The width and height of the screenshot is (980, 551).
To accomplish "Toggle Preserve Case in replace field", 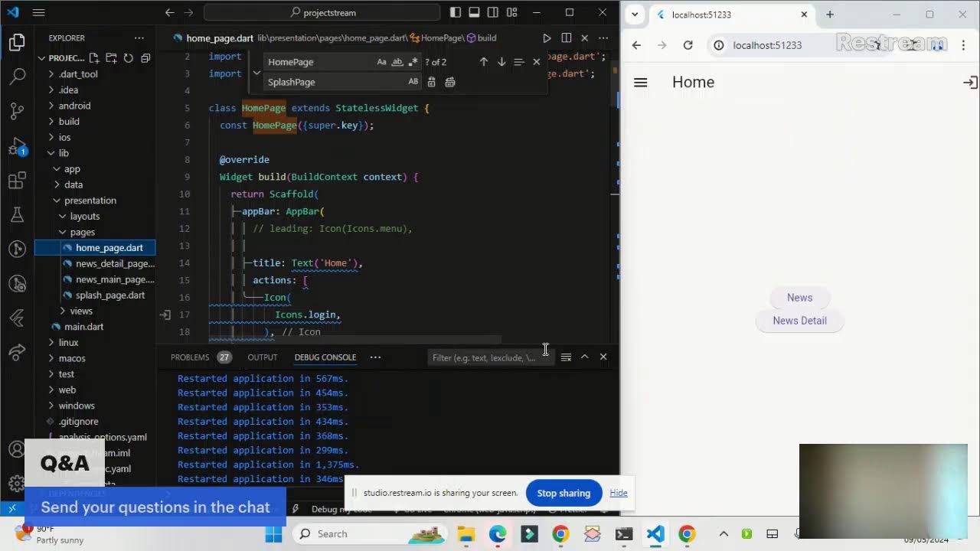I will [x=413, y=82].
